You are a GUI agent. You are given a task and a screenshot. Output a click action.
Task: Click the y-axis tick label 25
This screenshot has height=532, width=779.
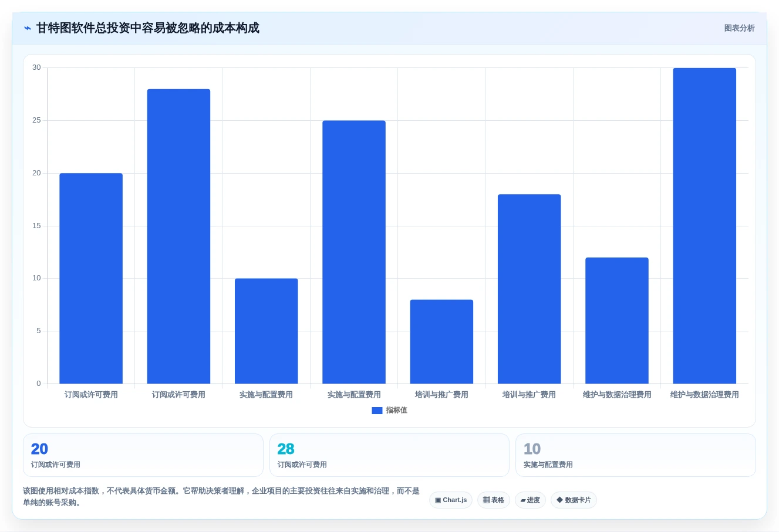click(x=36, y=120)
